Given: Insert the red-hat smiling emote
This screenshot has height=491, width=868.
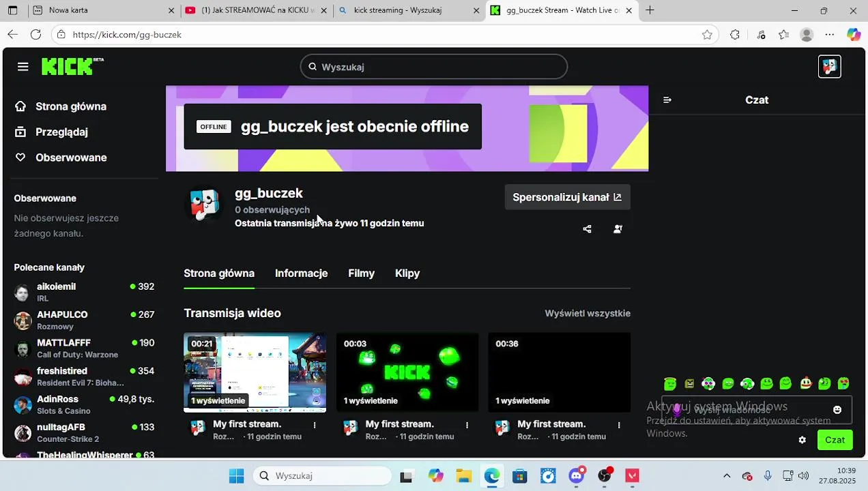Looking at the screenshot, I should 805,383.
